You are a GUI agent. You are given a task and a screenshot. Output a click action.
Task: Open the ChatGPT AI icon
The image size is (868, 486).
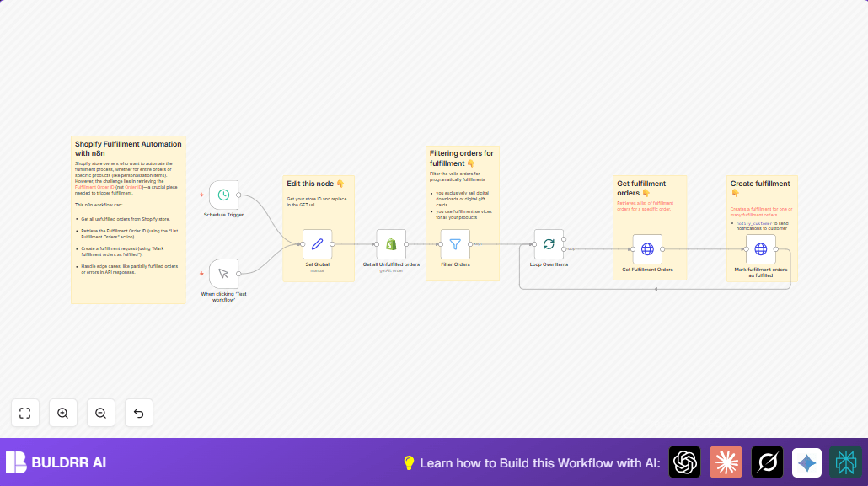point(685,462)
